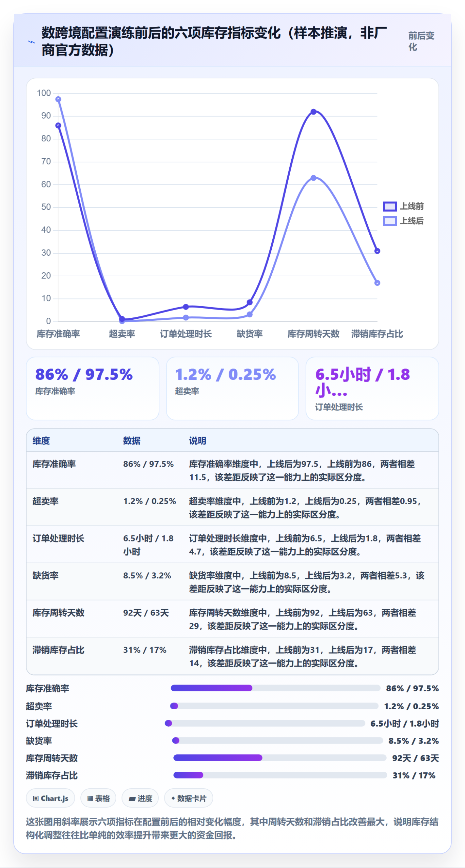Click the 滞销库存占比 progress bar
The image size is (465, 868).
pyautogui.click(x=280, y=775)
